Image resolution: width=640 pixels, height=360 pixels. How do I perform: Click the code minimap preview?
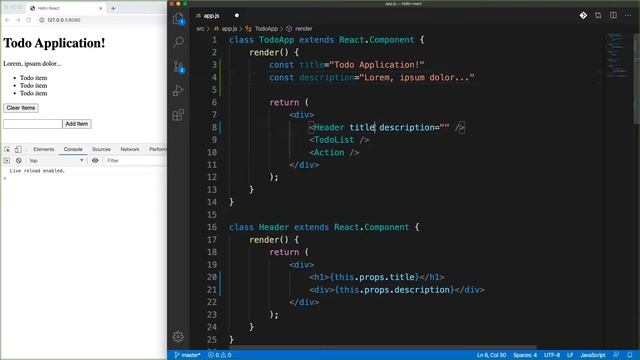coord(617,55)
